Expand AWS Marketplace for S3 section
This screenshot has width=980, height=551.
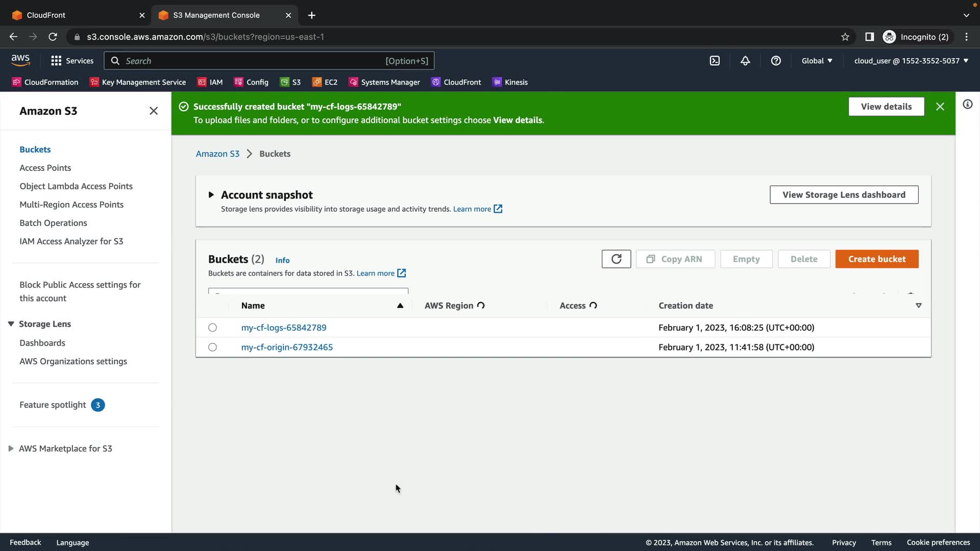(x=11, y=448)
